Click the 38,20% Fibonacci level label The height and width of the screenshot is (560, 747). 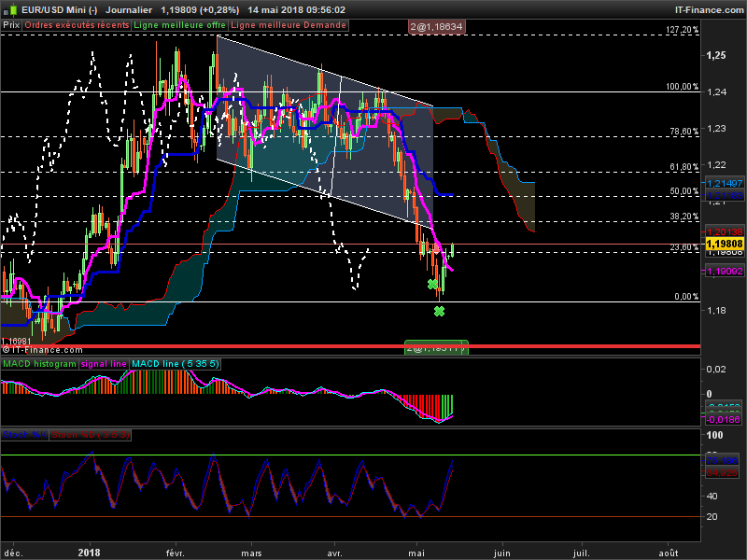684,217
